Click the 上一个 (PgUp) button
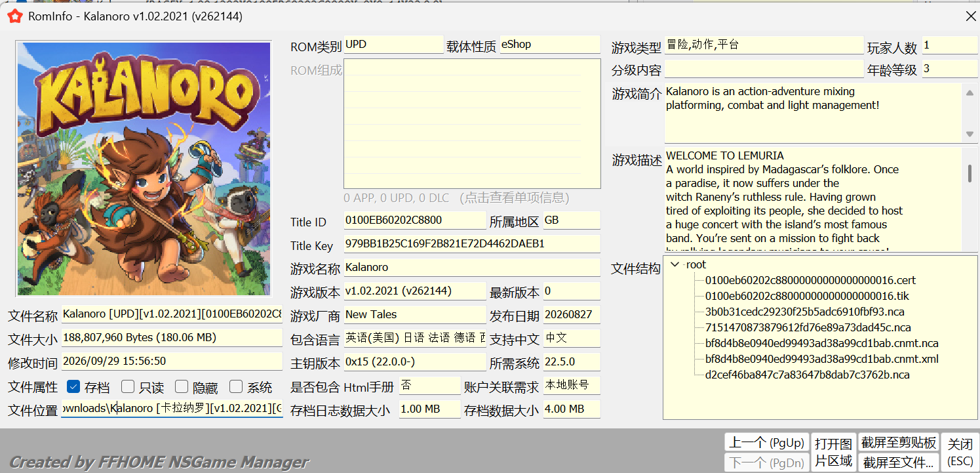 pyautogui.click(x=766, y=442)
